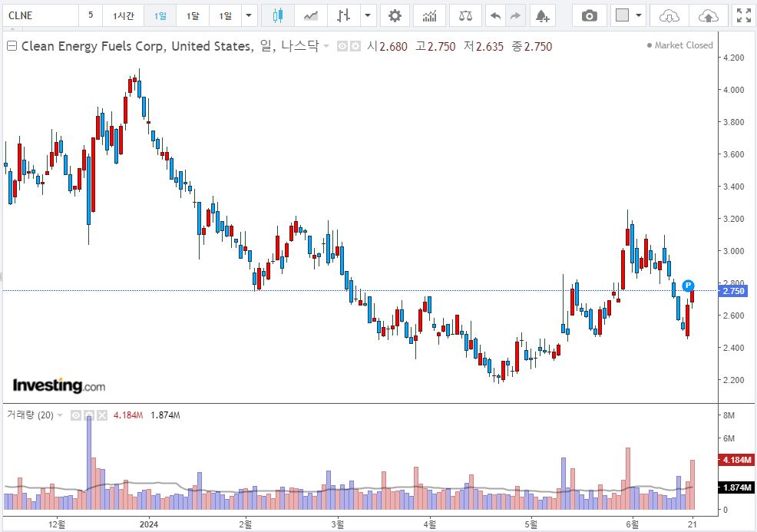Click the 8M volume axis label
The height and width of the screenshot is (532, 757).
coord(729,415)
